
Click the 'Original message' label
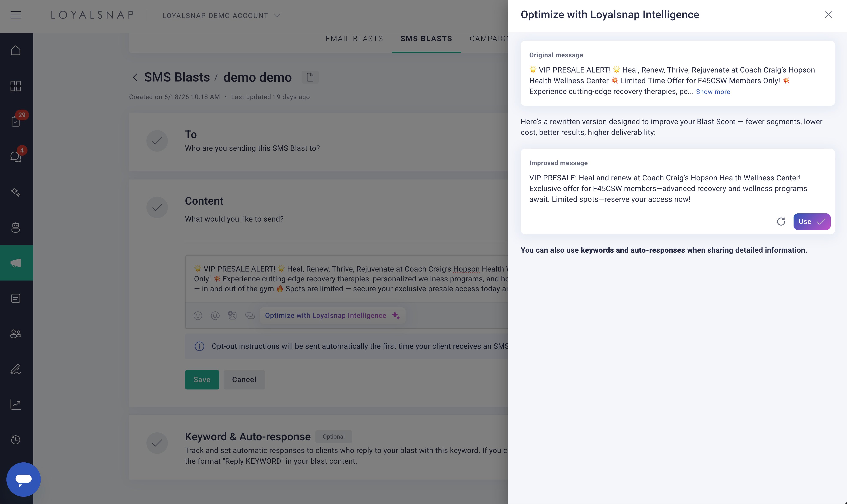pos(556,55)
